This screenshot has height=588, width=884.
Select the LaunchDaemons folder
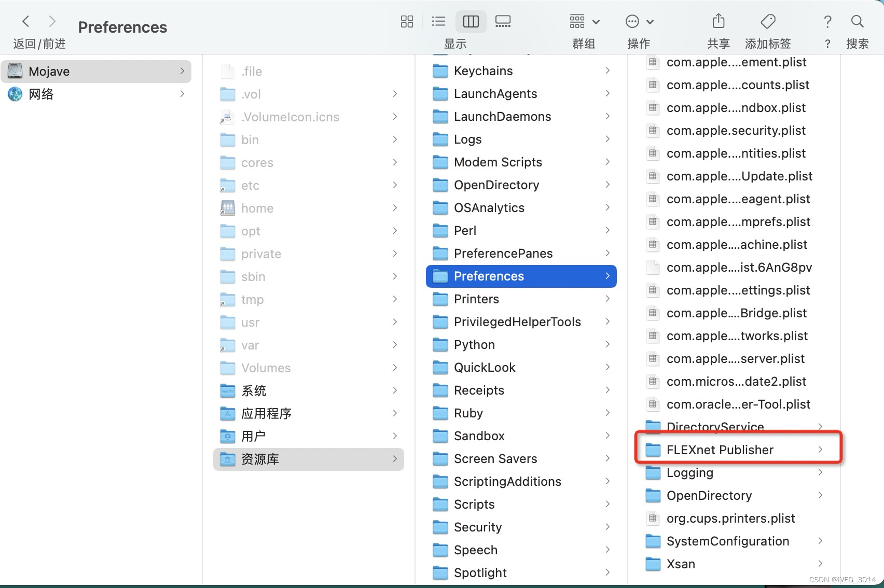[502, 117]
